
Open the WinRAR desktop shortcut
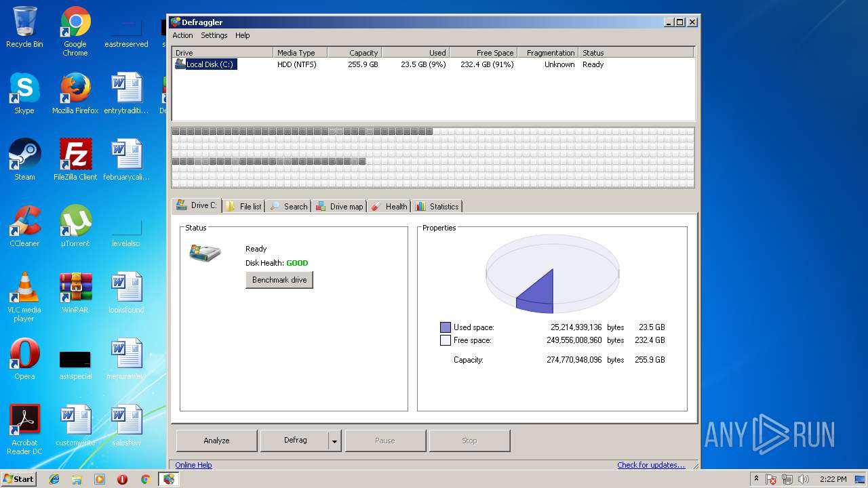pyautogui.click(x=75, y=293)
